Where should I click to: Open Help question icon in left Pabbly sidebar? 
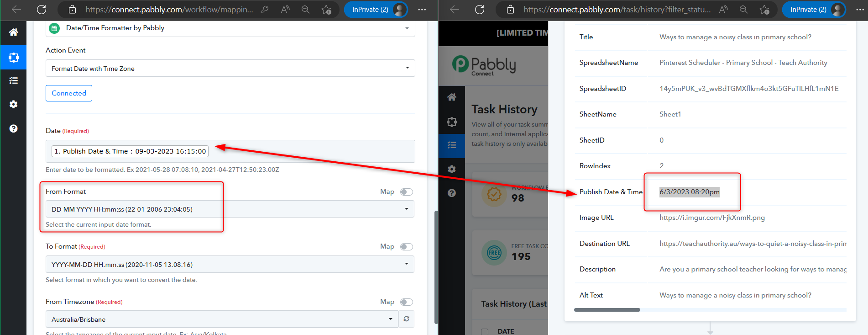(14, 128)
